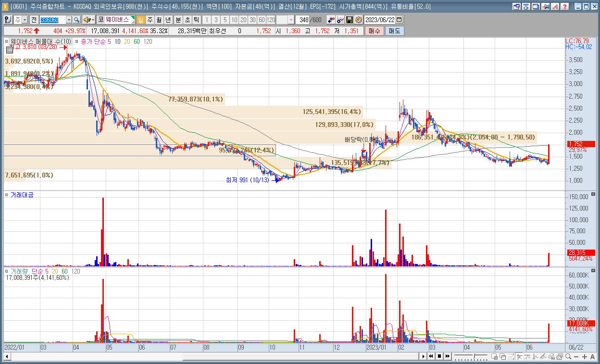The image size is (600, 364).
Task: Click the 매도 sell button
Action: (394, 31)
